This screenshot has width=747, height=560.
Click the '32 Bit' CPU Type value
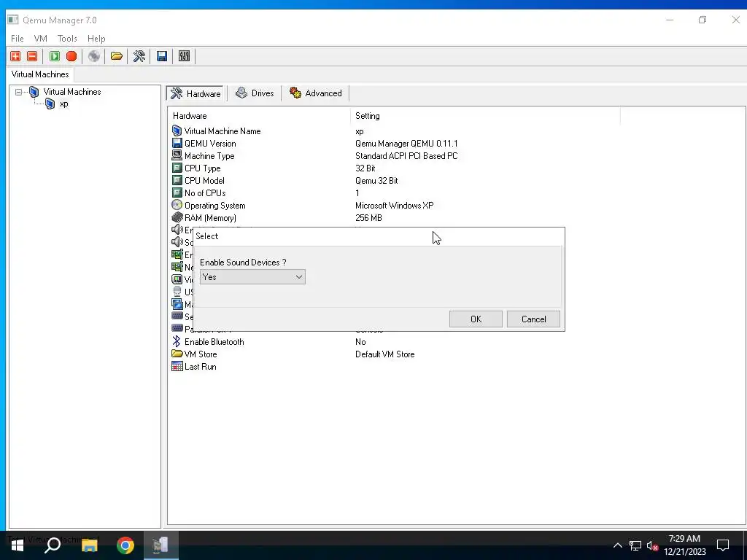click(365, 168)
